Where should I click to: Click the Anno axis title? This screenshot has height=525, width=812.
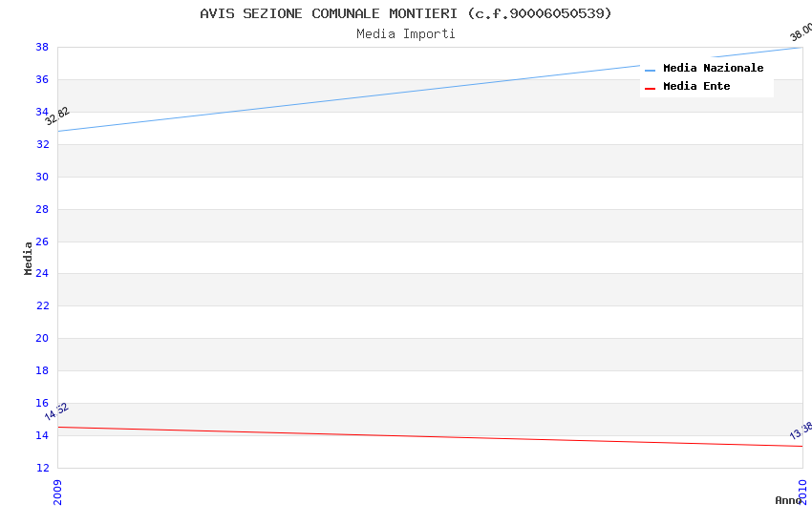pos(788,500)
